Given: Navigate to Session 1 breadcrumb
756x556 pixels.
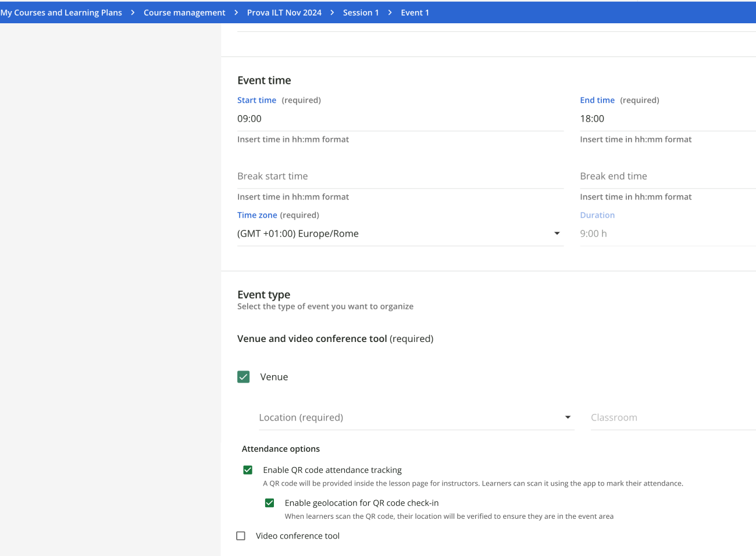Looking at the screenshot, I should click(361, 13).
